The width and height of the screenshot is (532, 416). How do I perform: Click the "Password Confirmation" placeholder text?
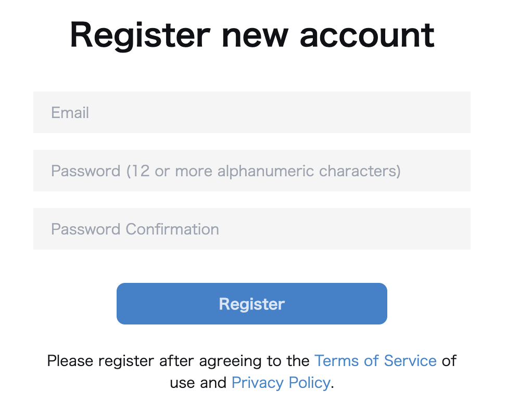click(x=135, y=229)
